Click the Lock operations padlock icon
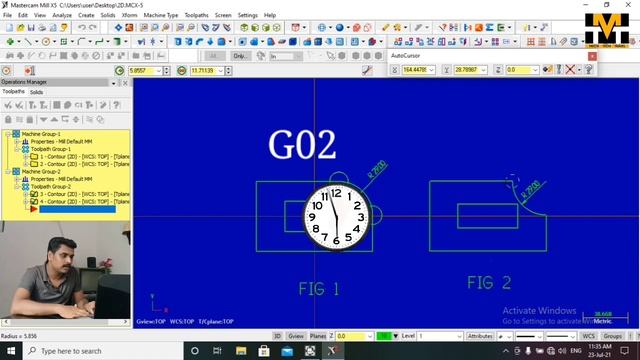Image resolution: width=640 pixels, height=360 pixels. click(x=8, y=120)
